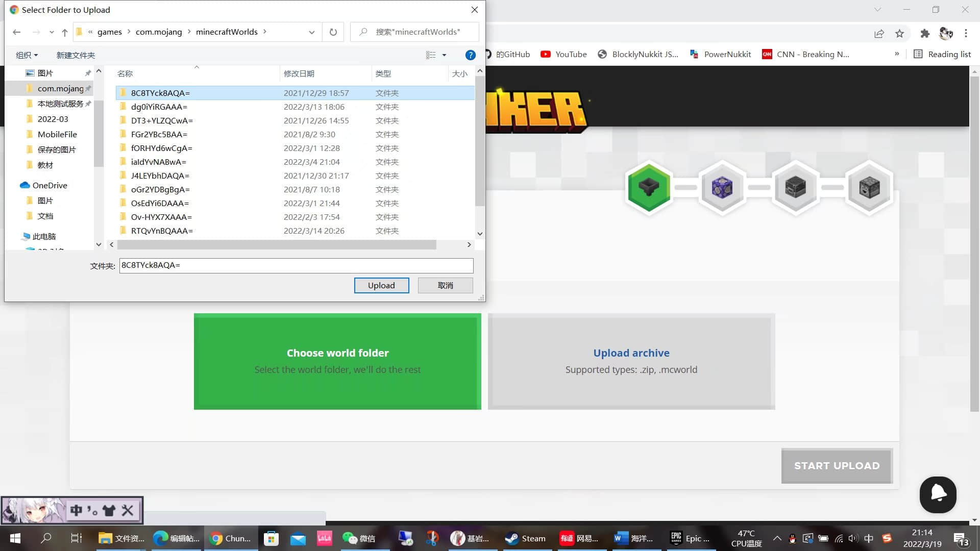Refresh the minecraftWorlds folder listing
Viewport: 980px width, 551px height.
(x=333, y=32)
